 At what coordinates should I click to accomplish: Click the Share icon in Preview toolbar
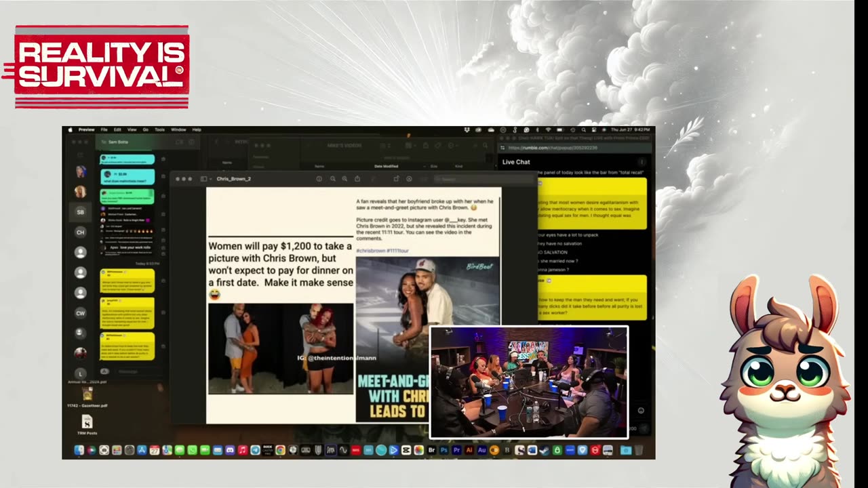(x=357, y=179)
